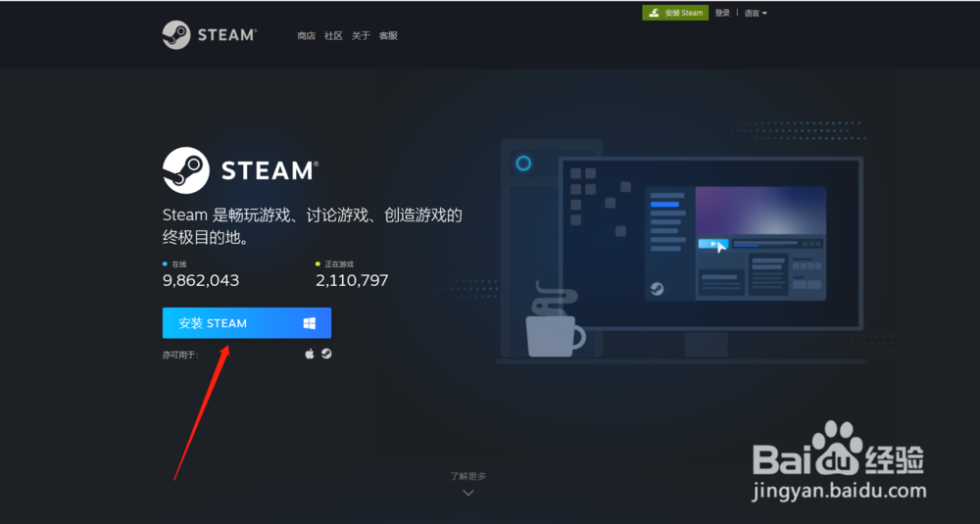Click the green 安装 Steam button at top
This screenshot has width=980, height=524.
[675, 13]
